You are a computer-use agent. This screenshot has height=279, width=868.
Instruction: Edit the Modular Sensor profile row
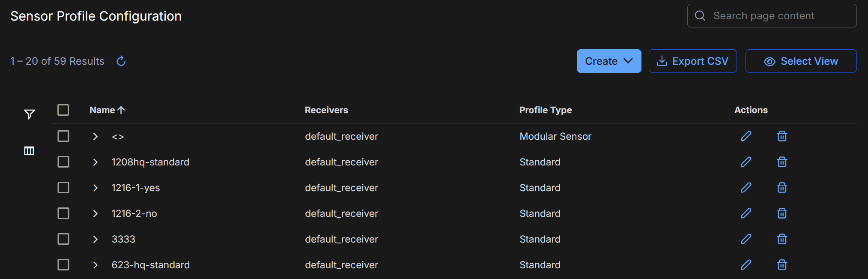[746, 136]
